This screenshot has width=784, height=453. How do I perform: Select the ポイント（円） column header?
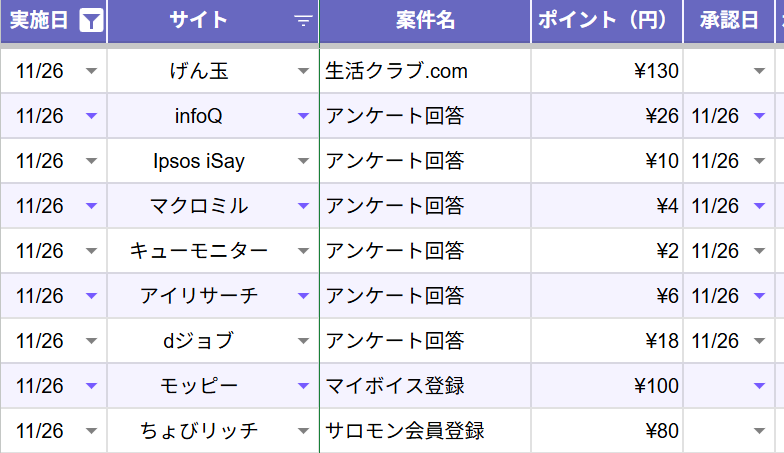607,21
